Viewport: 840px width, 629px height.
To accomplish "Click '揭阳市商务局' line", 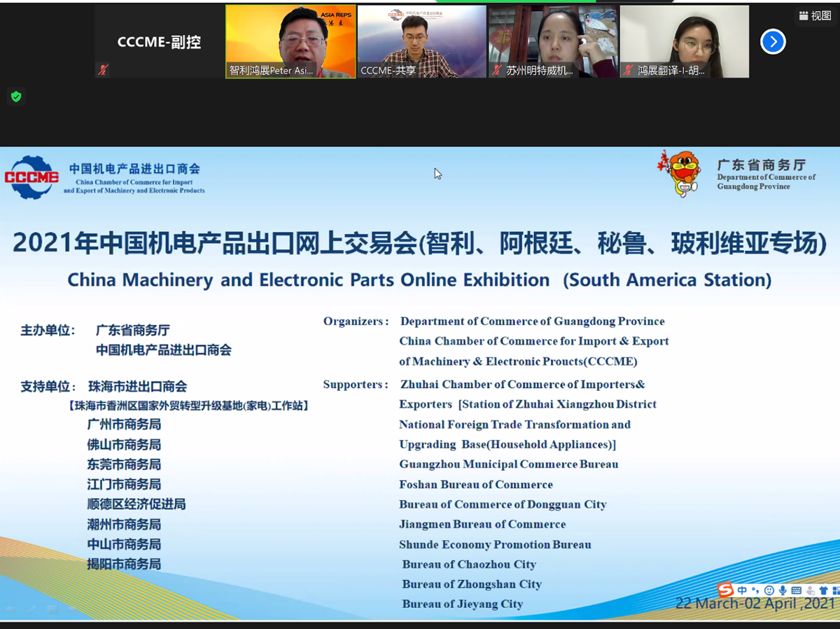I will pyautogui.click(x=124, y=564).
